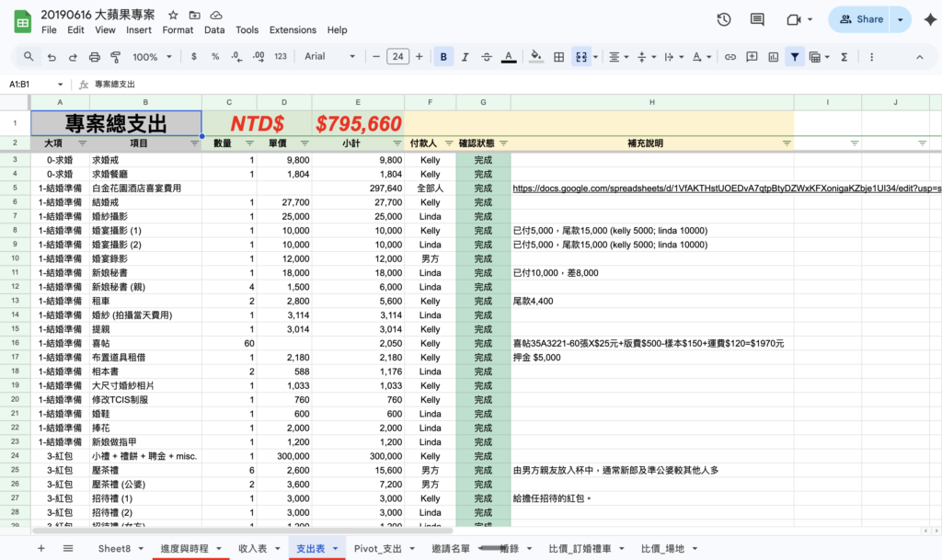
Task: Toggle the filter button off
Action: (x=795, y=57)
